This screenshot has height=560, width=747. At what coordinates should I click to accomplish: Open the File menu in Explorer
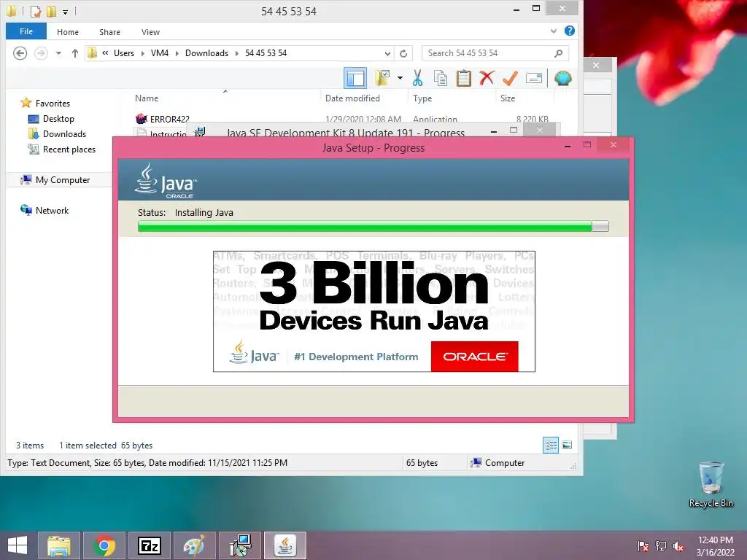click(x=26, y=31)
